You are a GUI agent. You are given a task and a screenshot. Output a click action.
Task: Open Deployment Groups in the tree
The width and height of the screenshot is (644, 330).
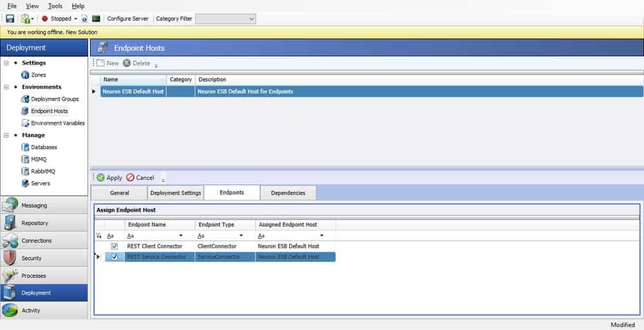click(x=50, y=99)
